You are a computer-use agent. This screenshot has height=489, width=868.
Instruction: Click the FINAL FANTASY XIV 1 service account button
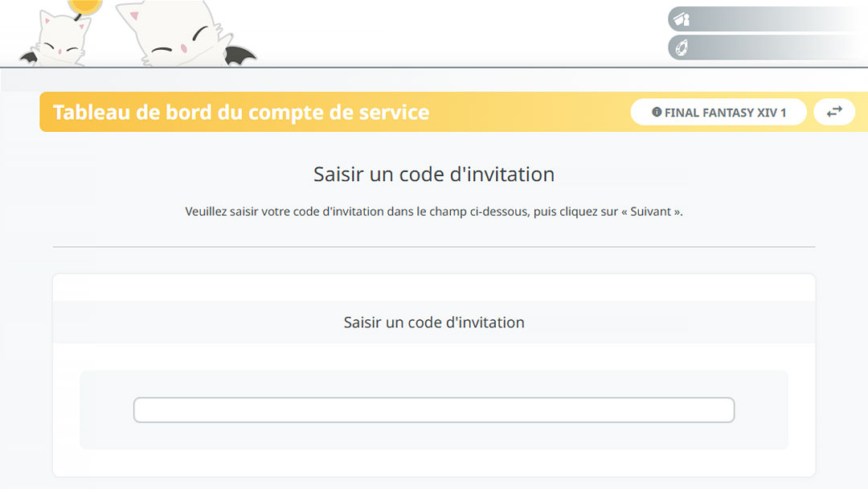tap(718, 113)
